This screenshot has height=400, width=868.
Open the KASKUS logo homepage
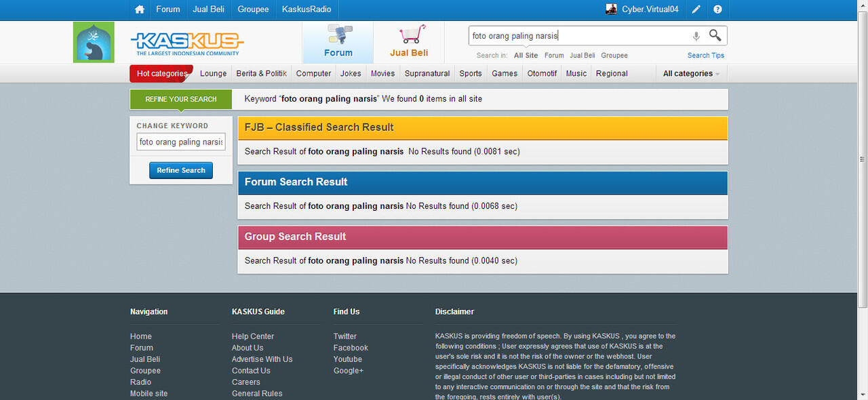pyautogui.click(x=187, y=44)
